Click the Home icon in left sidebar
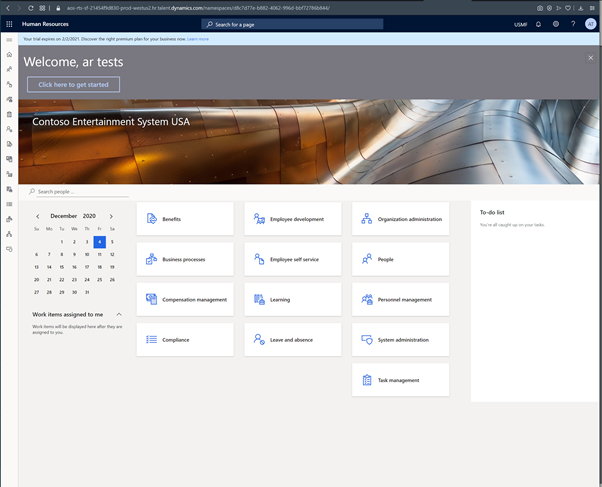 [x=10, y=55]
